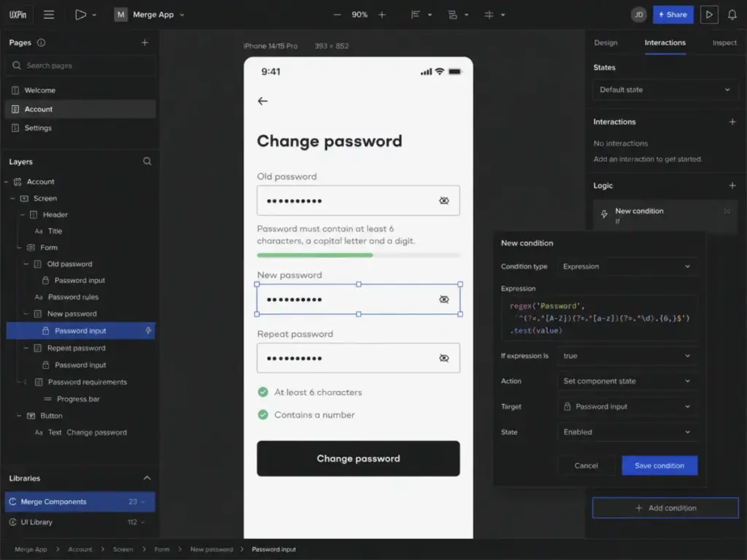Click the interaction bolt icon on selected layer
The width and height of the screenshot is (747, 560).
tap(148, 330)
